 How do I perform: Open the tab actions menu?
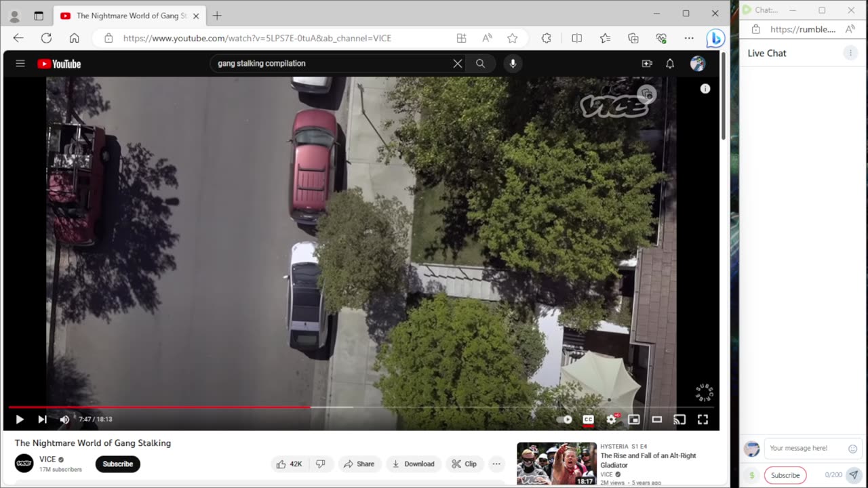[39, 16]
